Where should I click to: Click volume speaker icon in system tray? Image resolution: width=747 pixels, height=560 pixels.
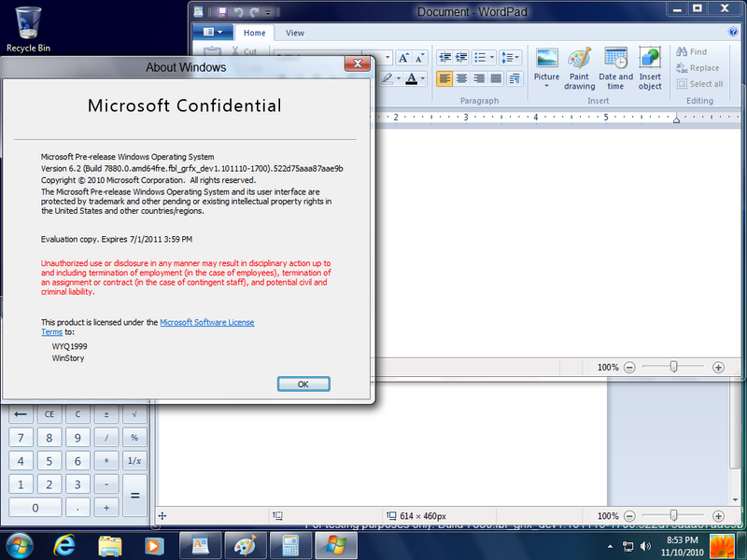click(x=645, y=546)
